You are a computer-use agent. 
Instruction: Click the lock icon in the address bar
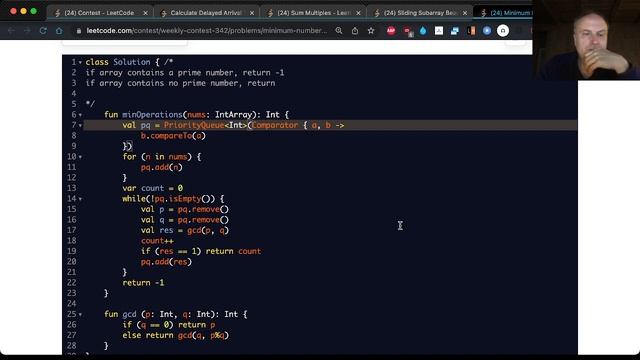point(79,31)
